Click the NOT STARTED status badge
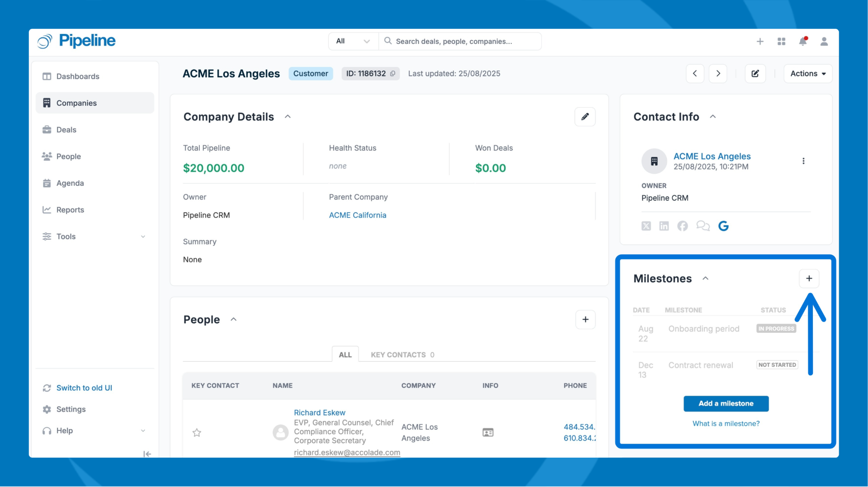This screenshot has width=868, height=487. (x=777, y=365)
